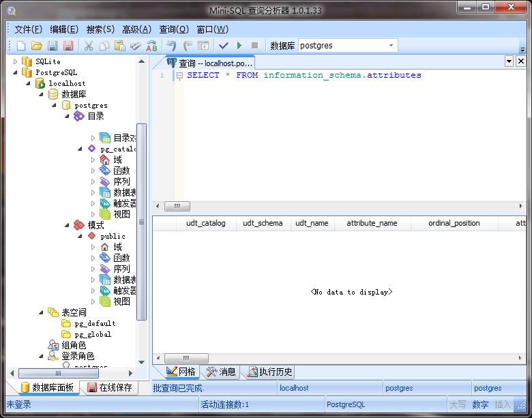
Task: Select the 目录 purple diamonds icon
Action: click(x=79, y=116)
